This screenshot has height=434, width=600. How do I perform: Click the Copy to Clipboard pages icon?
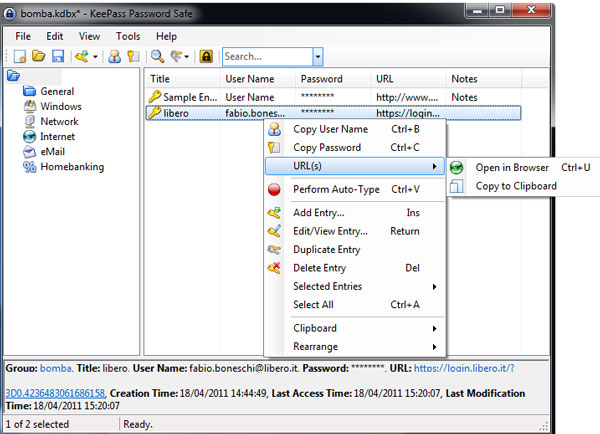(457, 186)
